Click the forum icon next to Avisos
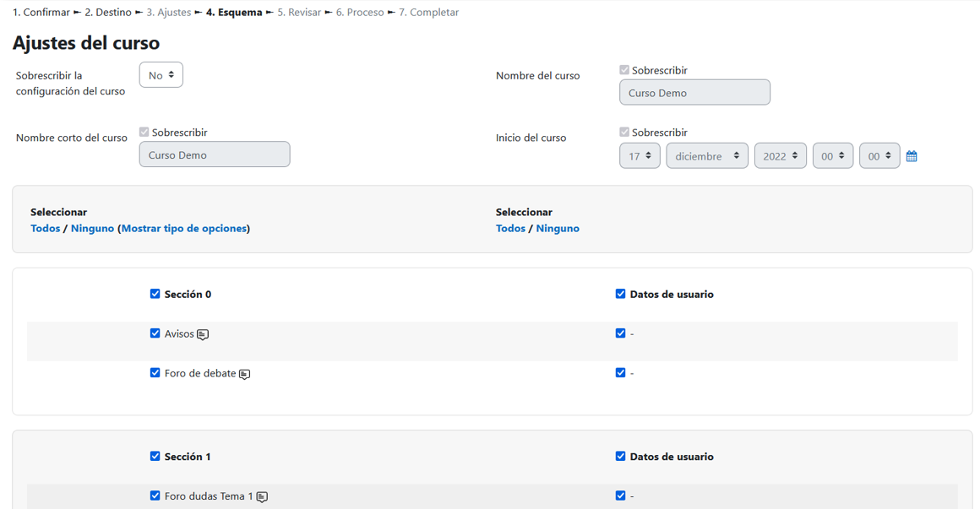 pos(203,334)
